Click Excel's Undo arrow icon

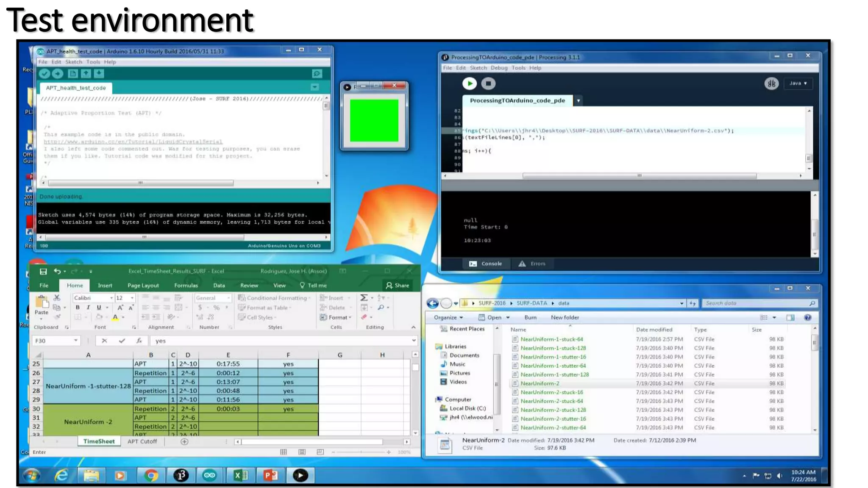(57, 271)
